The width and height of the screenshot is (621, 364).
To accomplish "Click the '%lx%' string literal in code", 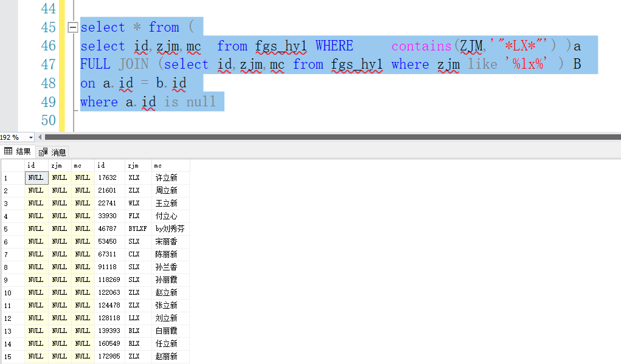I will (526, 64).
